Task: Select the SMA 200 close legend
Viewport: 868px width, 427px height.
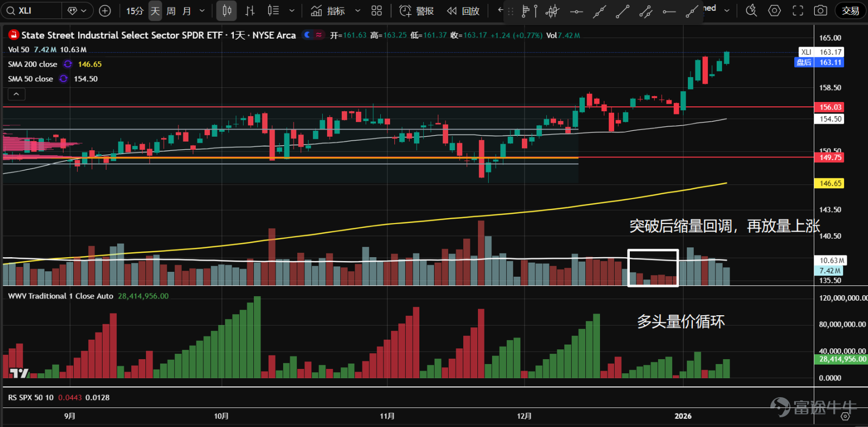Action: coord(33,64)
